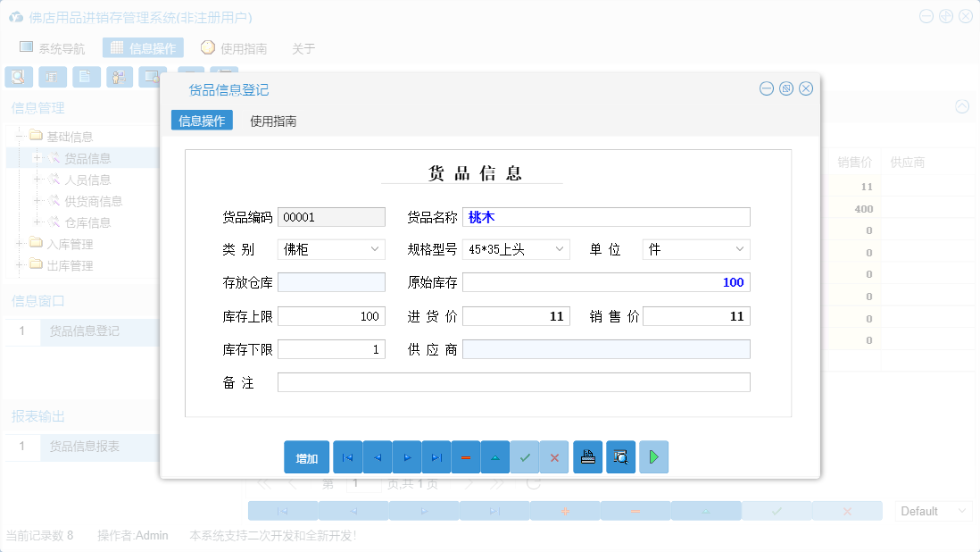Open the print icon in the dialog toolbar

[587, 456]
